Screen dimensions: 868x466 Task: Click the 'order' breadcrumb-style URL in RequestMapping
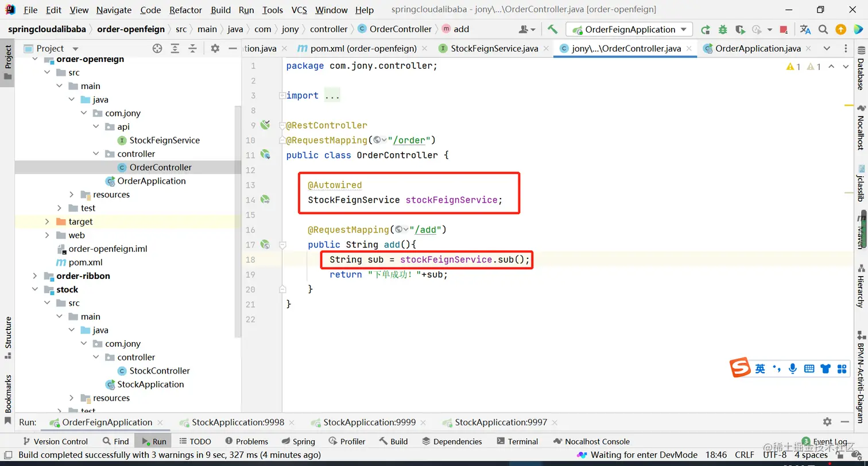[410, 140]
